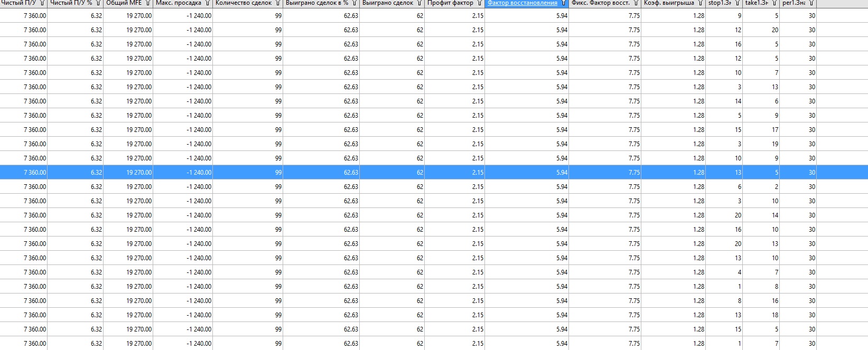The image size is (868, 350).
Task: Click the 6.32 cell in highlighted row
Action: tap(76, 173)
